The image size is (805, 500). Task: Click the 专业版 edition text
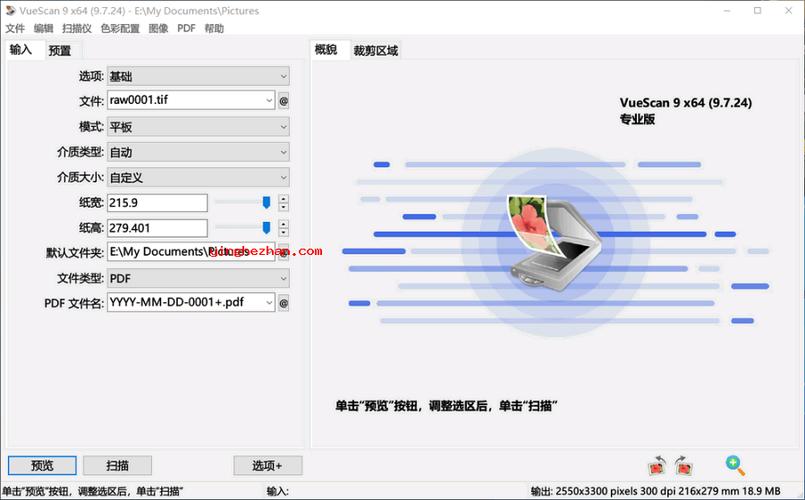tap(637, 119)
